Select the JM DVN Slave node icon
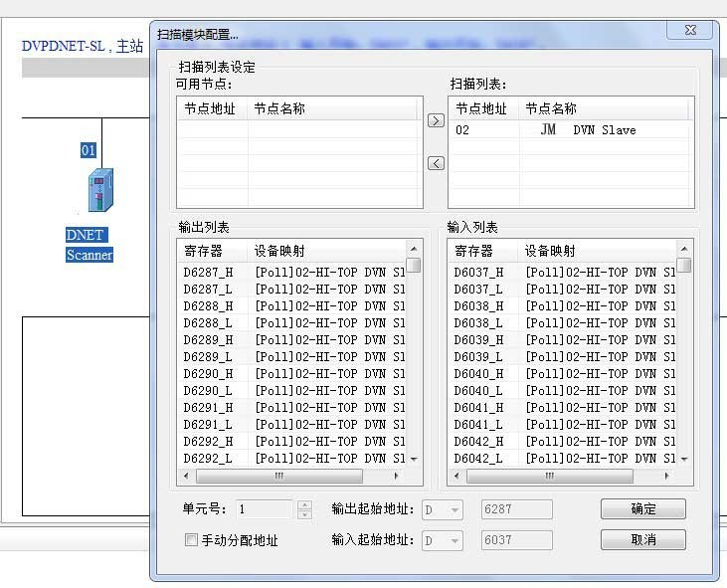The width and height of the screenshot is (727, 588). click(x=548, y=130)
